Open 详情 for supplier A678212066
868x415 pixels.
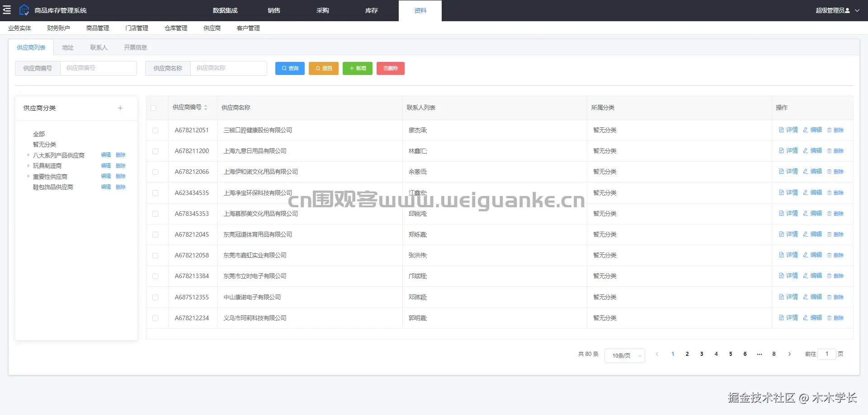pos(788,172)
